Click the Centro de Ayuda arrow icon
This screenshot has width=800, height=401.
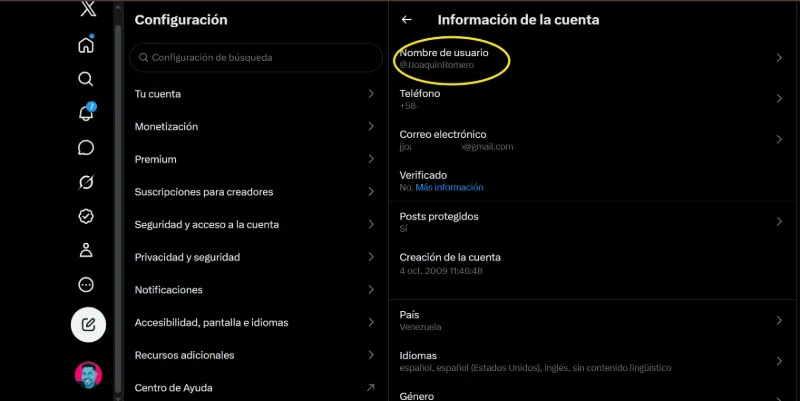[371, 388]
